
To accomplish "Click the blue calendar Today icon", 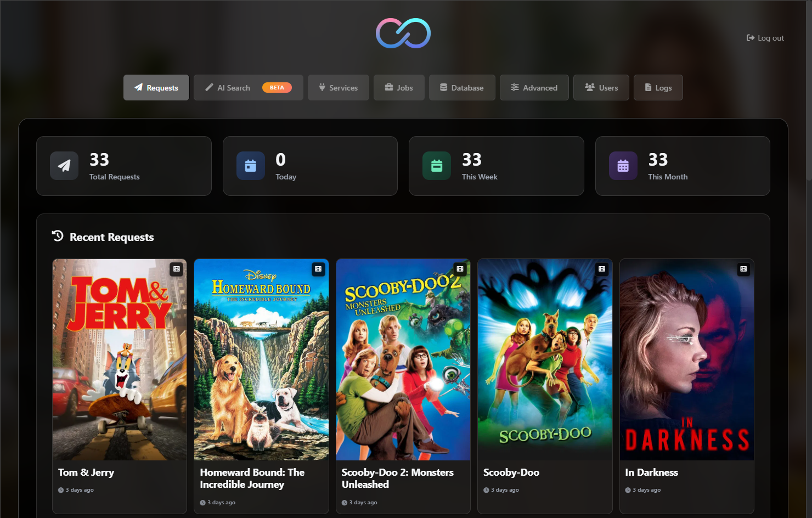I will (251, 166).
